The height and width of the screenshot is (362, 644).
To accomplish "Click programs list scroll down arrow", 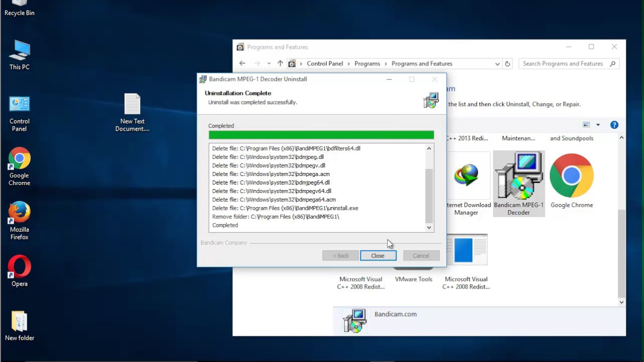I will 621,302.
